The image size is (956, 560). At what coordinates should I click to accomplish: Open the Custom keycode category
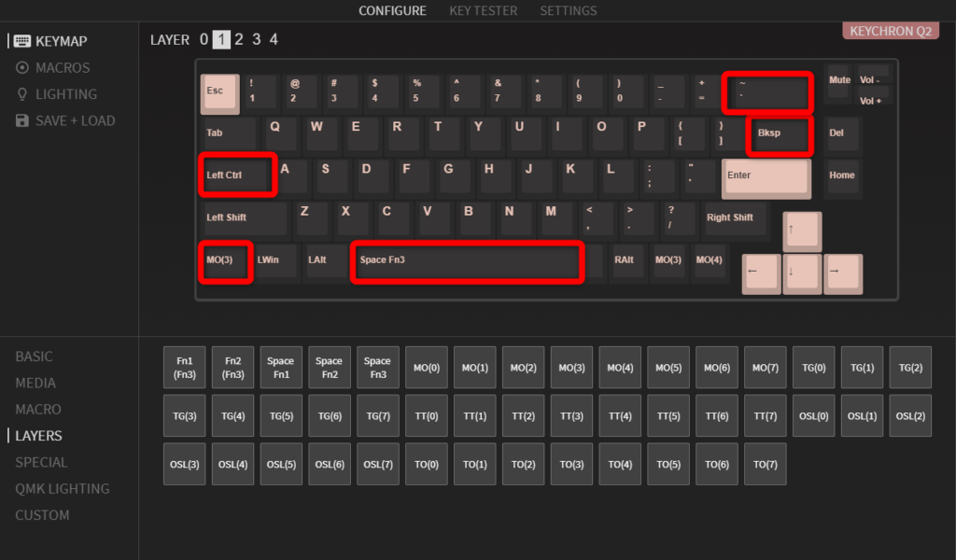click(42, 515)
